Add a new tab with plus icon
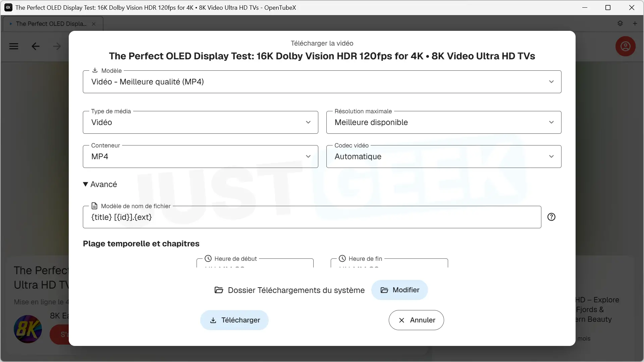The width and height of the screenshot is (644, 362). (635, 23)
